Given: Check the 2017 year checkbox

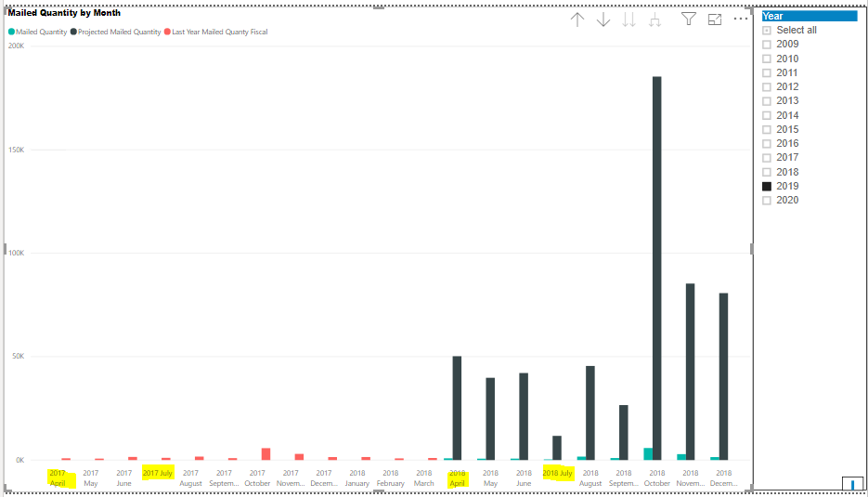Looking at the screenshot, I should 767,158.
